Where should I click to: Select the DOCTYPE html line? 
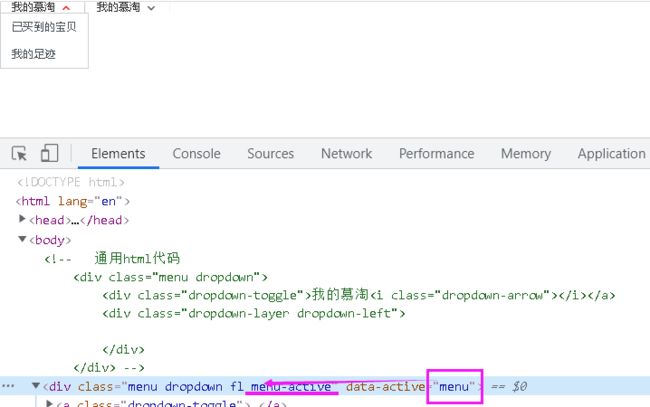(70, 182)
